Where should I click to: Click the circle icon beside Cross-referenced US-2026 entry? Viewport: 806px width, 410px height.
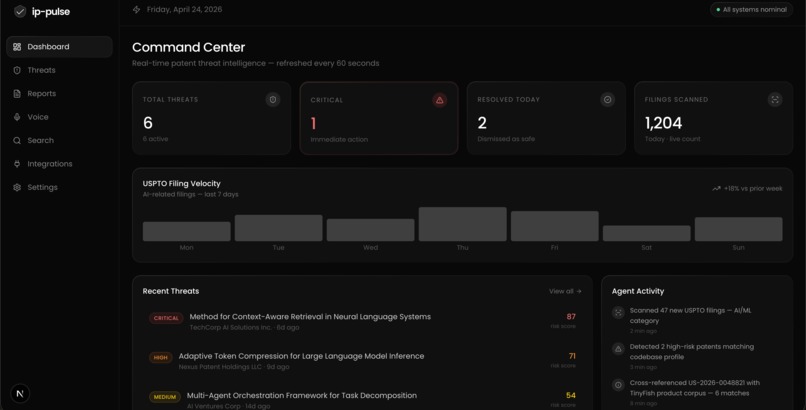point(618,385)
